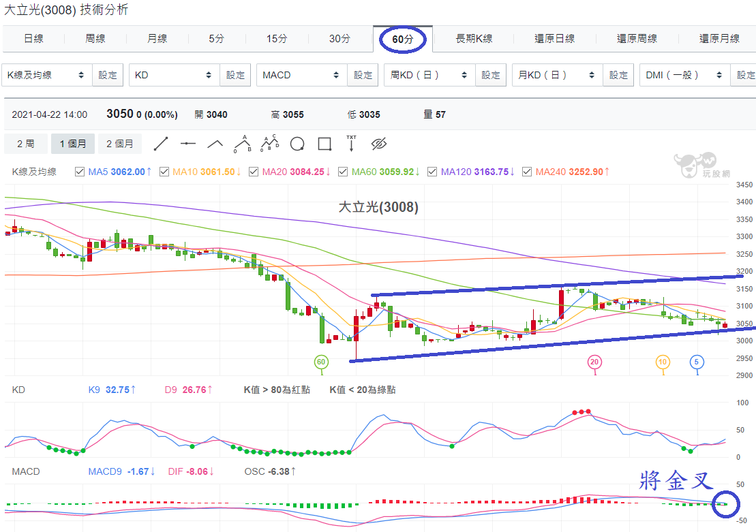Uncheck the MA60 moving average checkbox
The image size is (756, 532).
[x=344, y=172]
